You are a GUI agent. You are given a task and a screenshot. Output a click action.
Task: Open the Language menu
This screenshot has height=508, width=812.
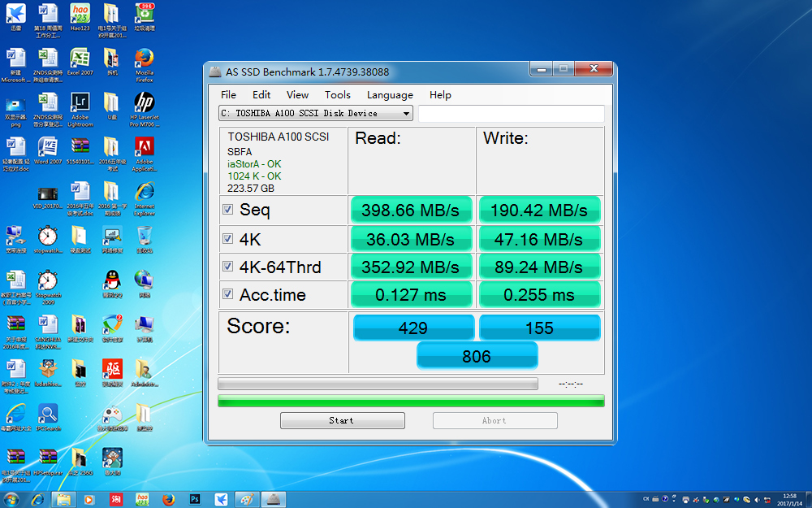click(x=390, y=95)
